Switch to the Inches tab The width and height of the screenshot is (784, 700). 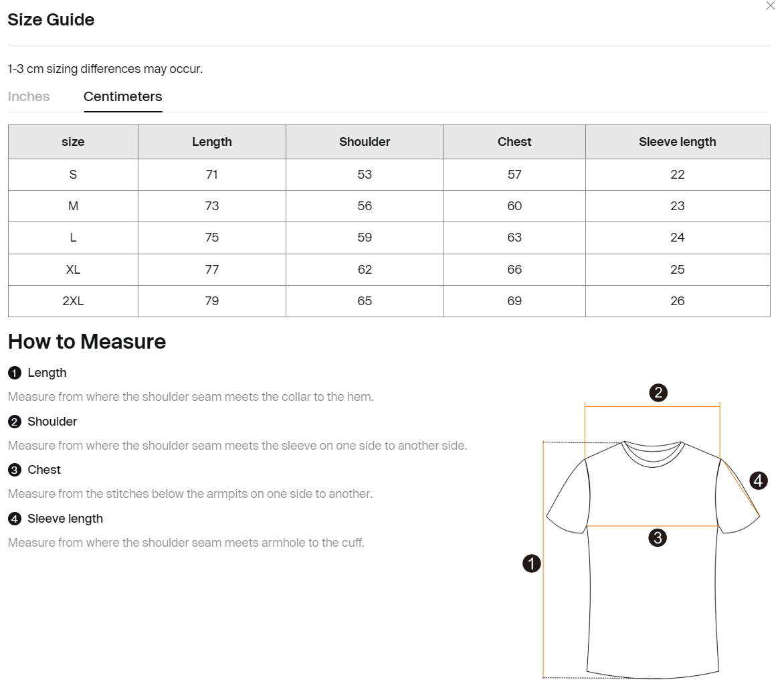[x=29, y=96]
